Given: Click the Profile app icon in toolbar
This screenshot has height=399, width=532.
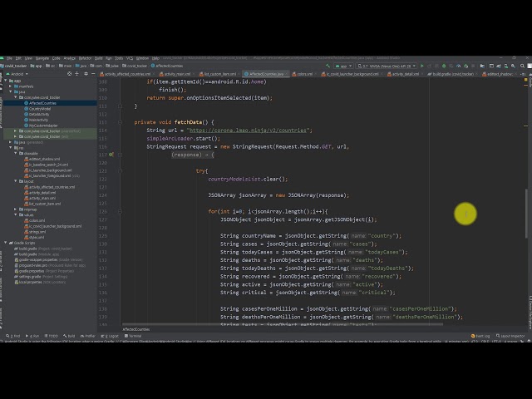Looking at the screenshot, I should point(458,66).
